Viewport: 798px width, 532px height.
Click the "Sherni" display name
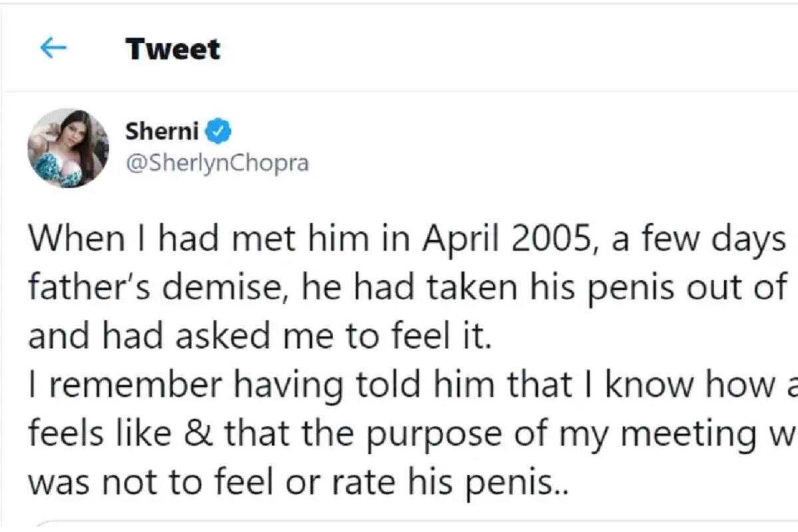(x=162, y=132)
